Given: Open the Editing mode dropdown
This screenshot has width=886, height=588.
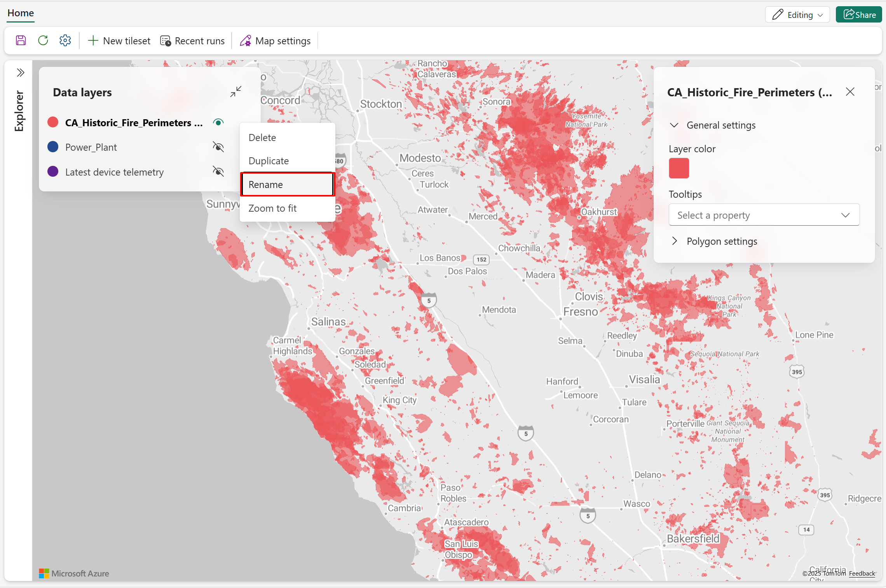Looking at the screenshot, I should pyautogui.click(x=797, y=15).
